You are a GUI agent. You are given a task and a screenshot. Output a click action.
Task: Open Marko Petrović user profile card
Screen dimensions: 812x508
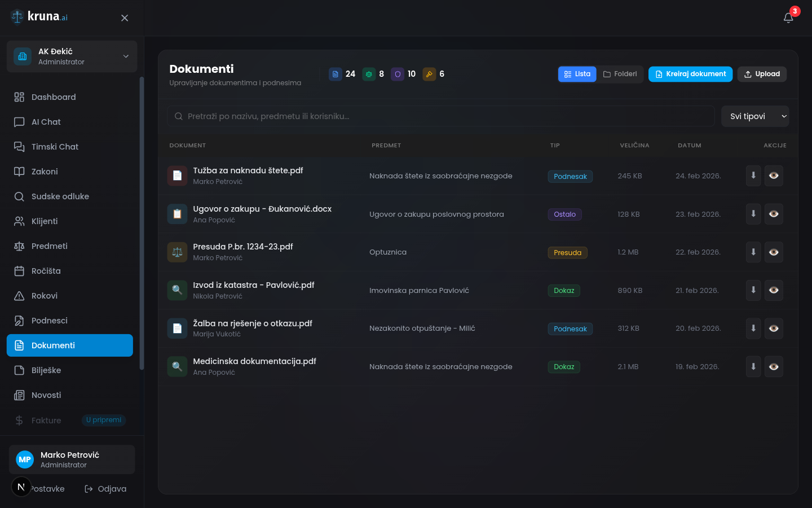(x=72, y=459)
